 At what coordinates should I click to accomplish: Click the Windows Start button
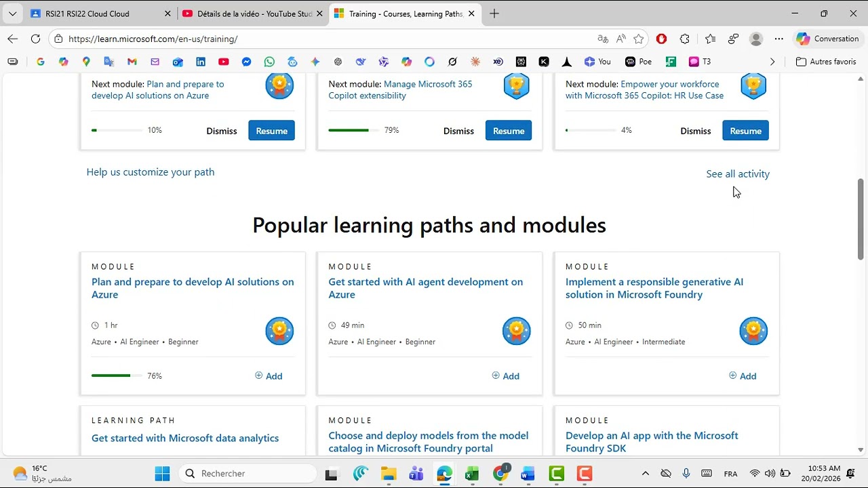[162, 474]
